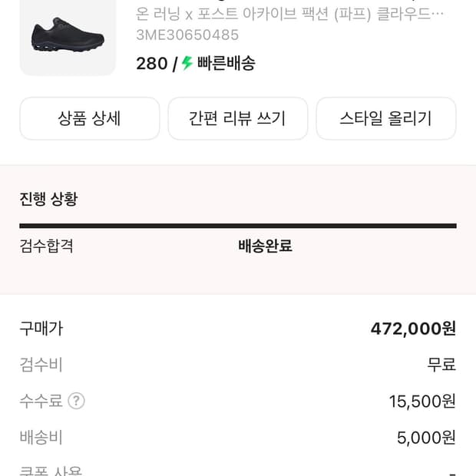Tap the 15,500원 fee amount
This screenshot has height=476, width=476.
click(x=422, y=401)
